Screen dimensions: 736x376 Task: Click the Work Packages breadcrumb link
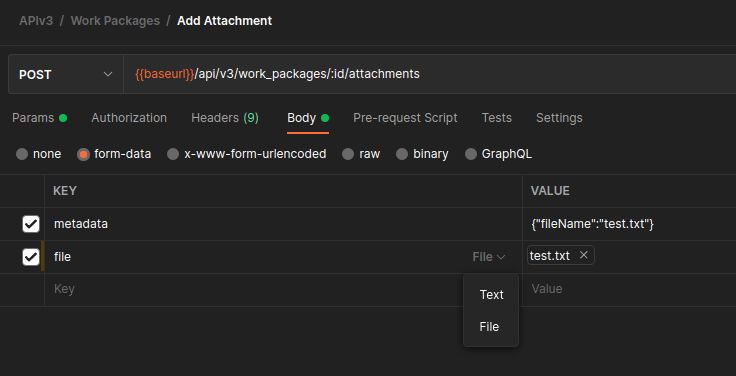click(115, 21)
